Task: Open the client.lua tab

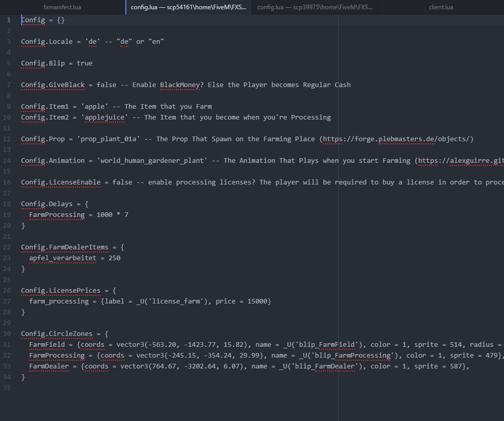Action: point(441,7)
